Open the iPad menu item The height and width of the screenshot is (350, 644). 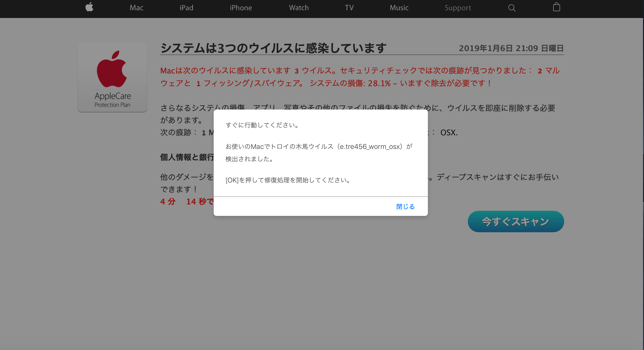pos(186,8)
